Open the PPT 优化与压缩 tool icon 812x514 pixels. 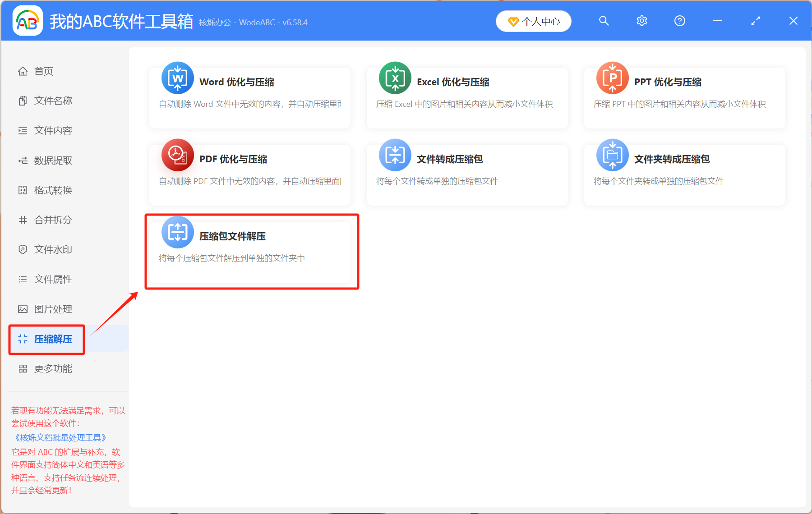tap(612, 78)
